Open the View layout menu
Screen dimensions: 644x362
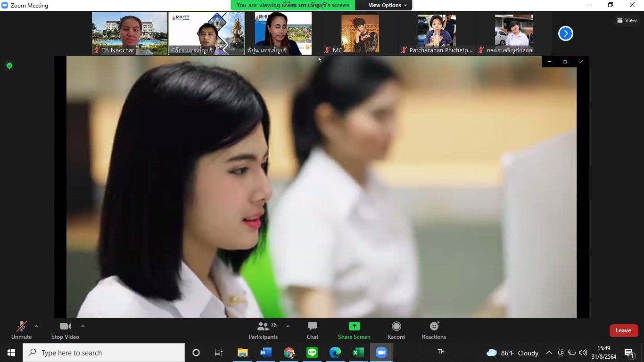[627, 20]
